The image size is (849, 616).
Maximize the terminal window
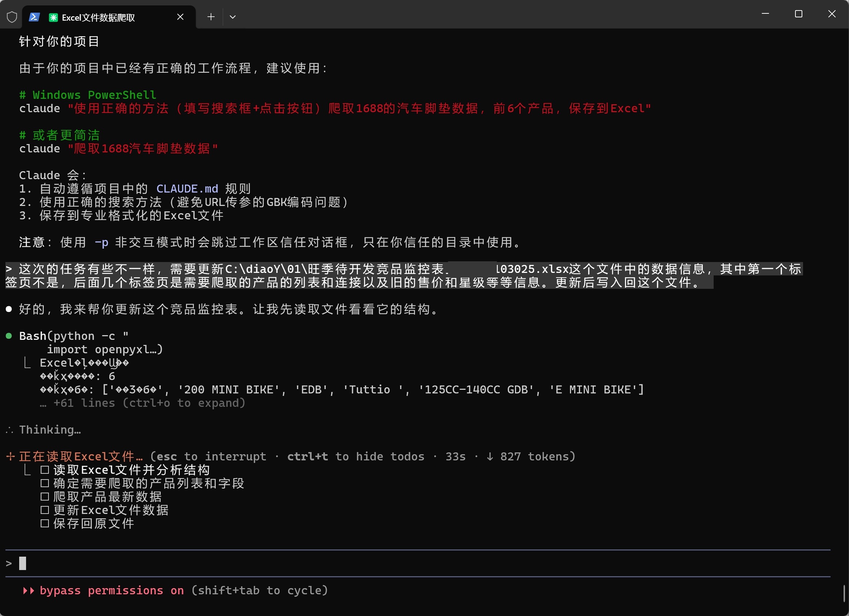coord(798,14)
